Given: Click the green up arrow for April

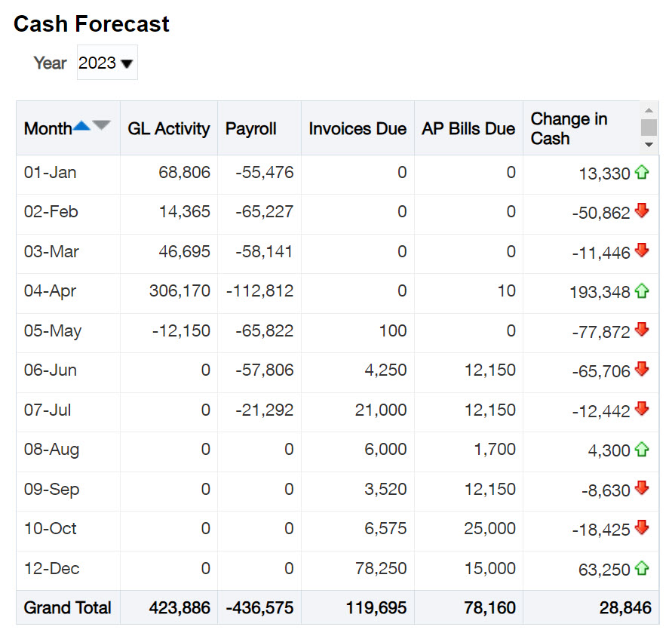Looking at the screenshot, I should [x=642, y=290].
